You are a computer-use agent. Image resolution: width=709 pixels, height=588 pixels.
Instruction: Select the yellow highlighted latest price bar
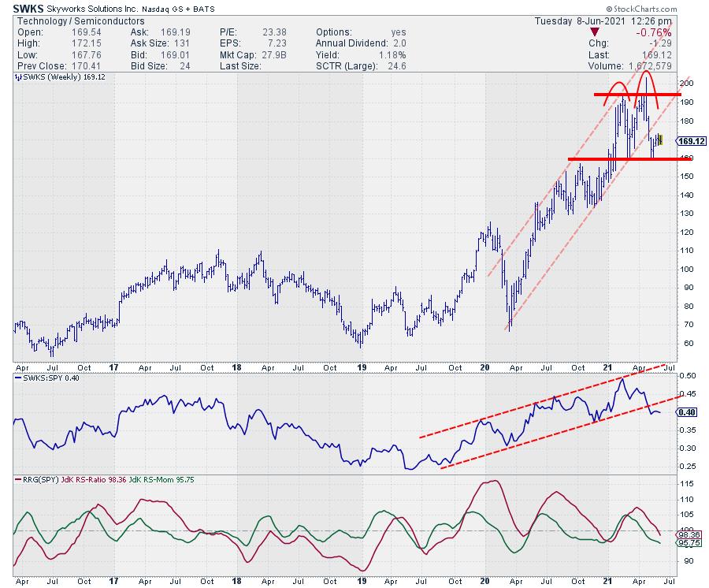(x=660, y=140)
